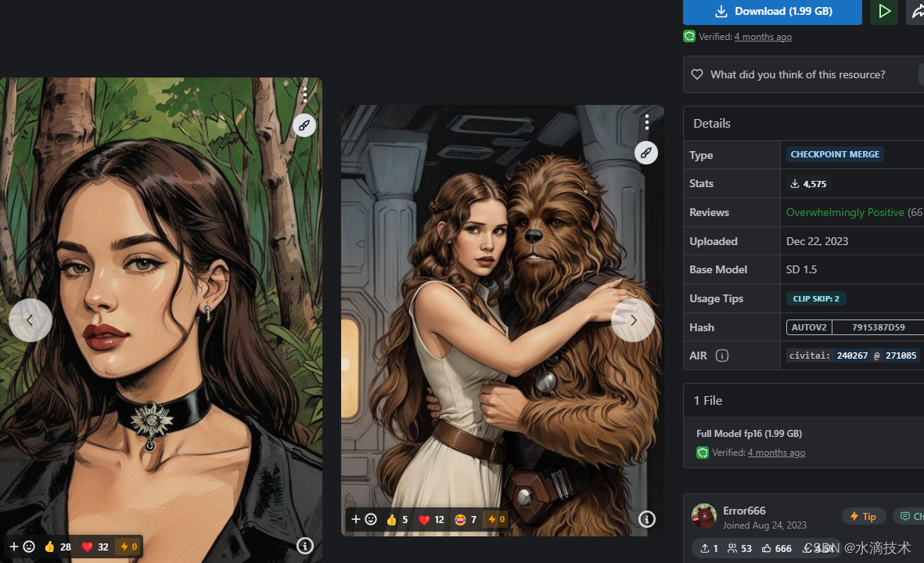
Task: Click Full Model fp16 (1.99 GB) file
Action: click(749, 433)
